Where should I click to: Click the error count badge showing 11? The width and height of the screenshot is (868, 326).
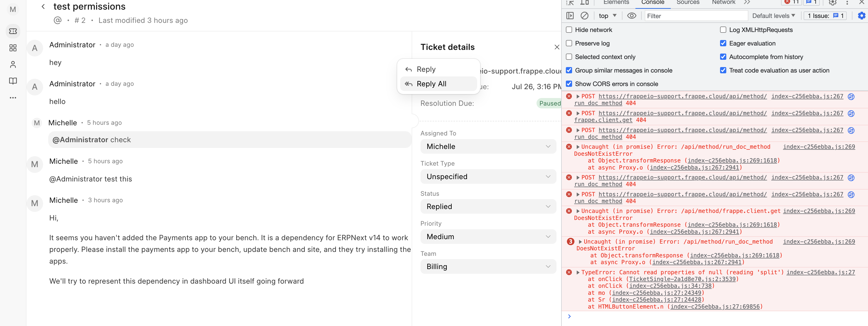click(x=791, y=2)
